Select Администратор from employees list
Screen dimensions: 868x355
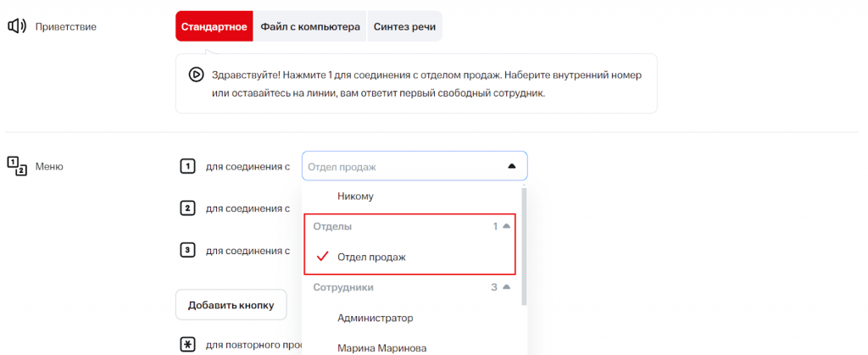(x=375, y=319)
